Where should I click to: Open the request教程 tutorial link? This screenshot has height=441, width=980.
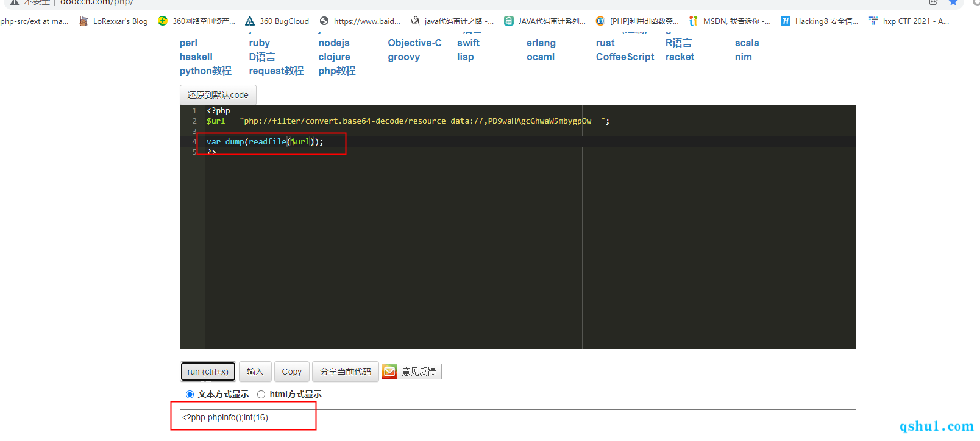coord(276,71)
